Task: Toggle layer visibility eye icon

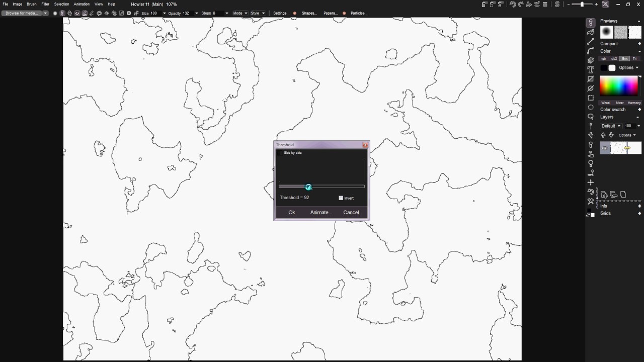Action: pos(605,148)
